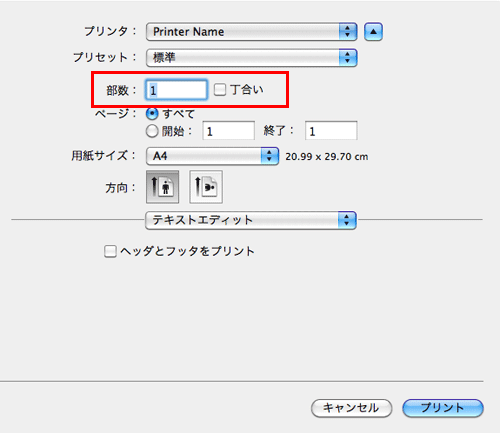
Task: Click blue arrows on テキストエディット popup
Action: (x=347, y=220)
